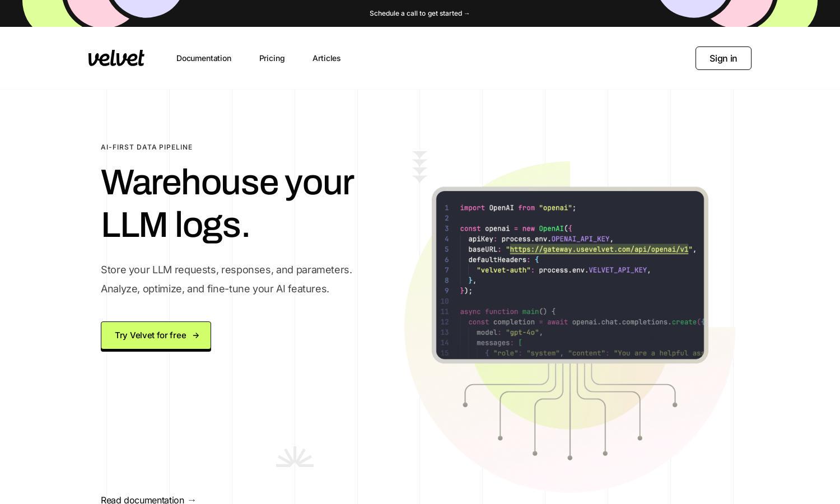Open the Articles page

pos(326,58)
